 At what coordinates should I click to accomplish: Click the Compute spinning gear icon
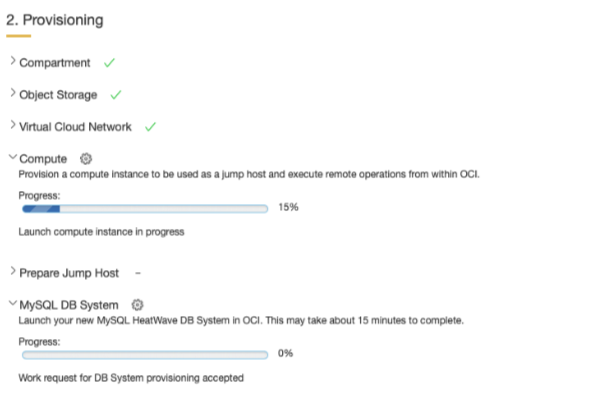[85, 158]
